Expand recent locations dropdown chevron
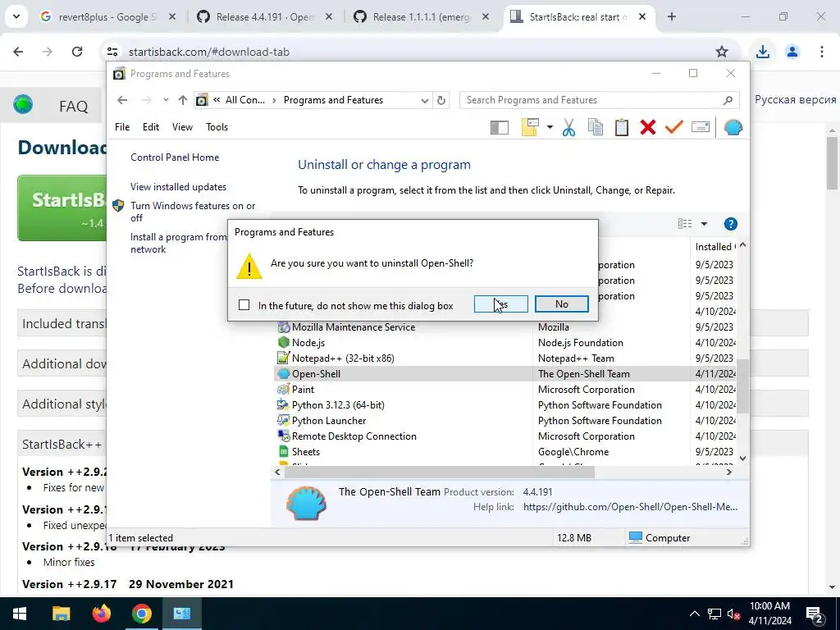Screen dimensions: 840x630 pos(166,100)
